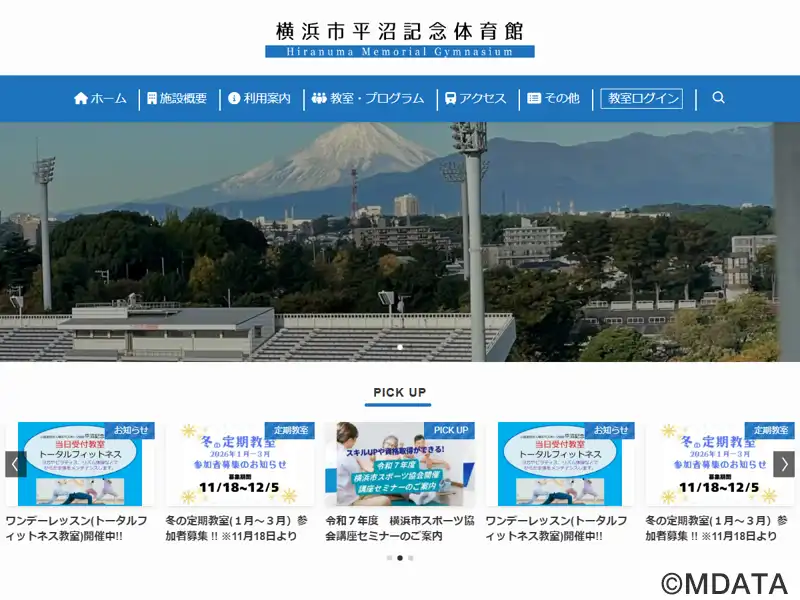Click the info icon beside 利用案内

tap(234, 98)
